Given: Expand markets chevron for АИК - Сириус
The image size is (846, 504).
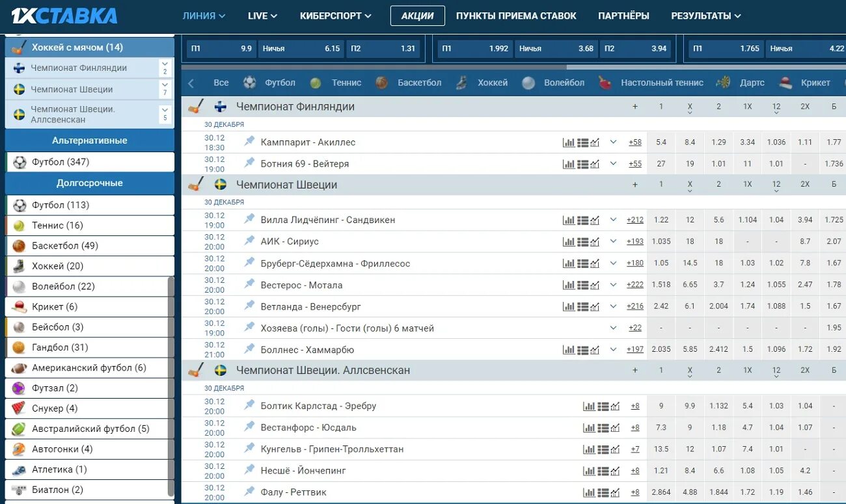Looking at the screenshot, I should (x=613, y=241).
